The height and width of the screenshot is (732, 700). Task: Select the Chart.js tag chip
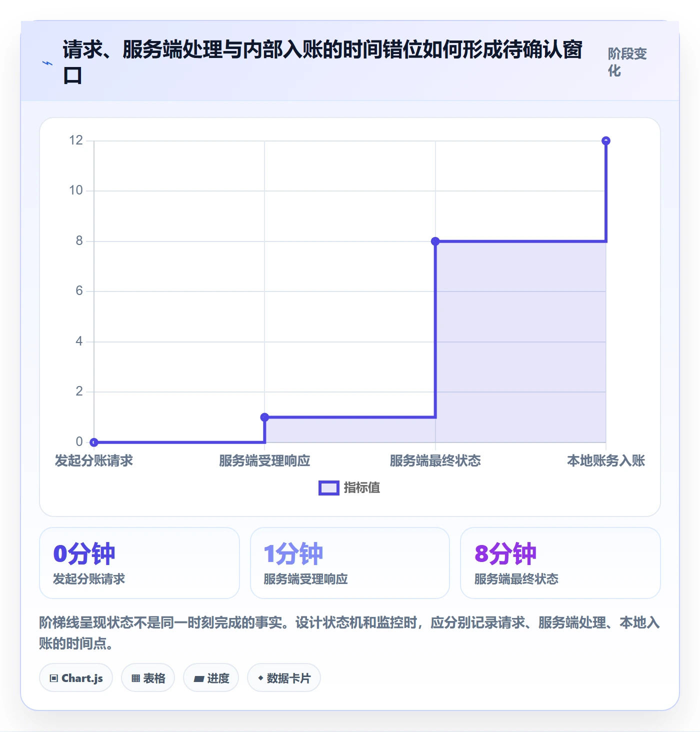point(76,678)
